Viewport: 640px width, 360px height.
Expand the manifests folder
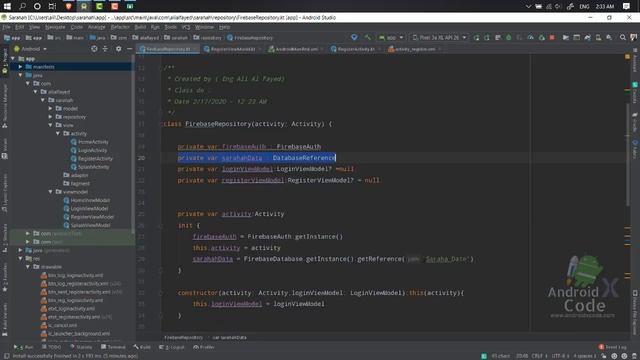20,67
